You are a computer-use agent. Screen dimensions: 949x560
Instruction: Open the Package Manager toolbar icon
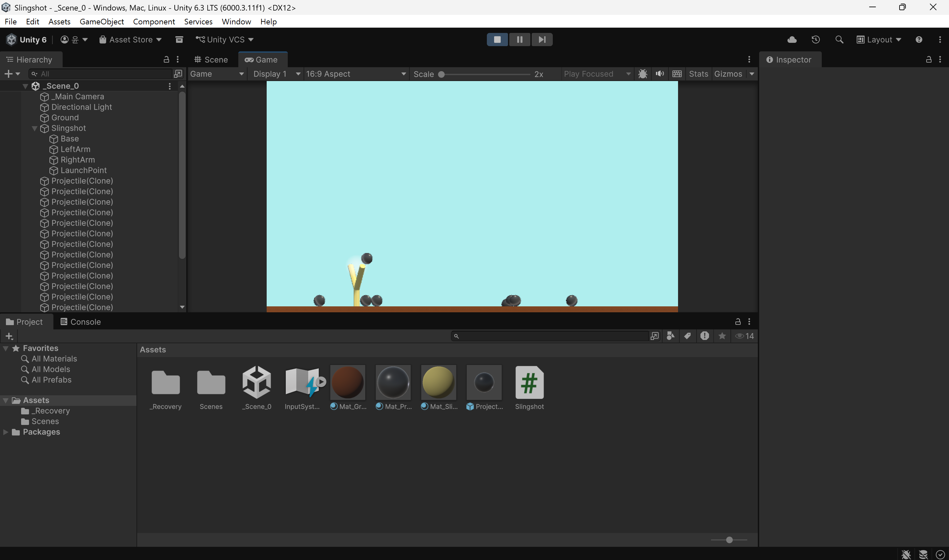pyautogui.click(x=179, y=40)
